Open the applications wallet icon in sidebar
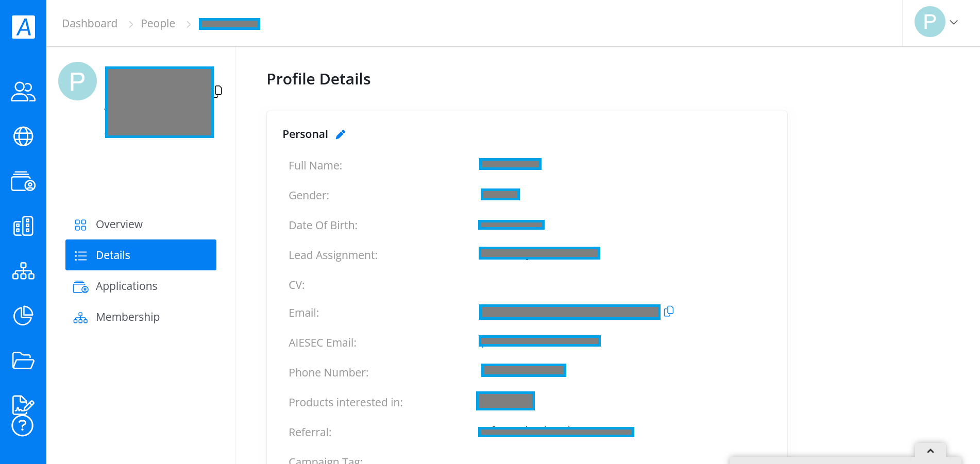This screenshot has height=464, width=980. click(23, 181)
